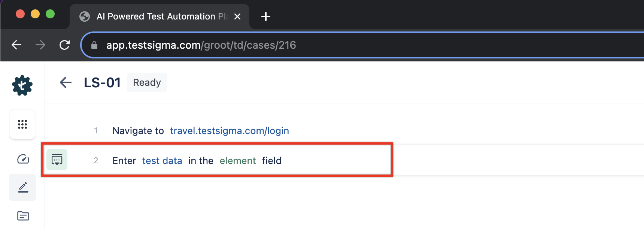The image size is (644, 230).
Task: Close the AI Powered Test Automation tab
Action: (237, 16)
